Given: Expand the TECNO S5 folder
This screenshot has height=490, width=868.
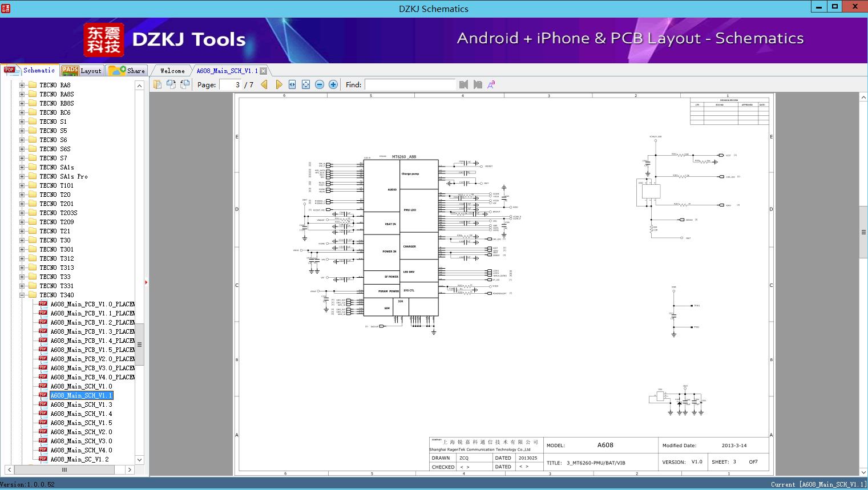Looking at the screenshot, I should tap(22, 131).
